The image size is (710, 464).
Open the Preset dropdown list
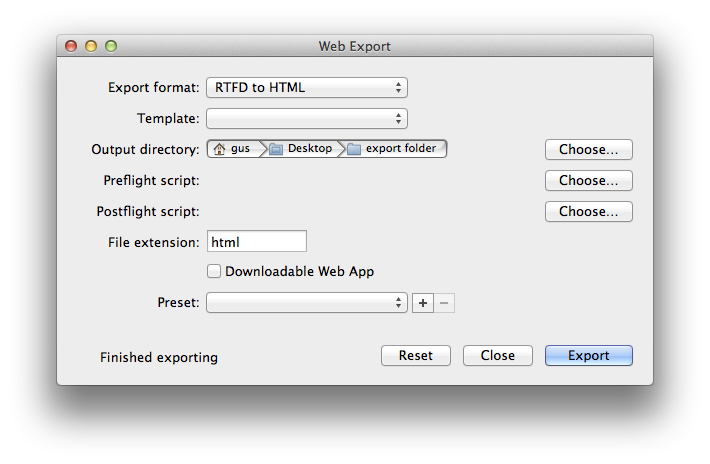[306, 302]
